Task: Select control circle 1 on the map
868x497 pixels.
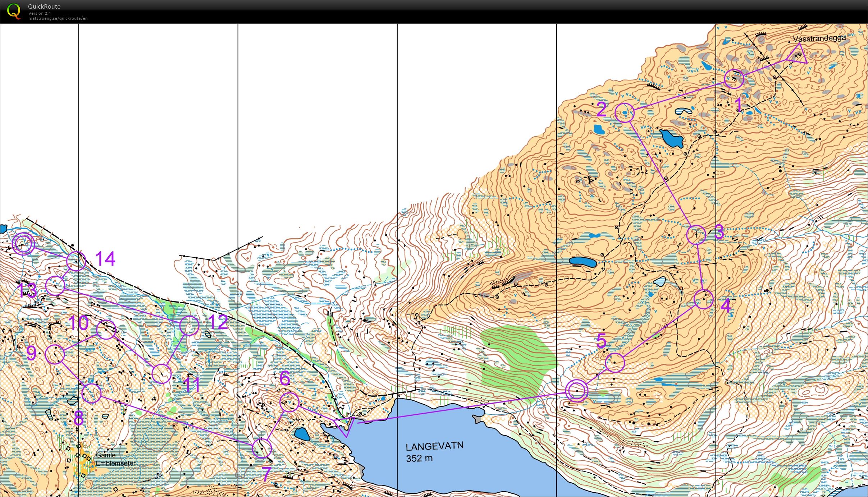Action: (734, 79)
